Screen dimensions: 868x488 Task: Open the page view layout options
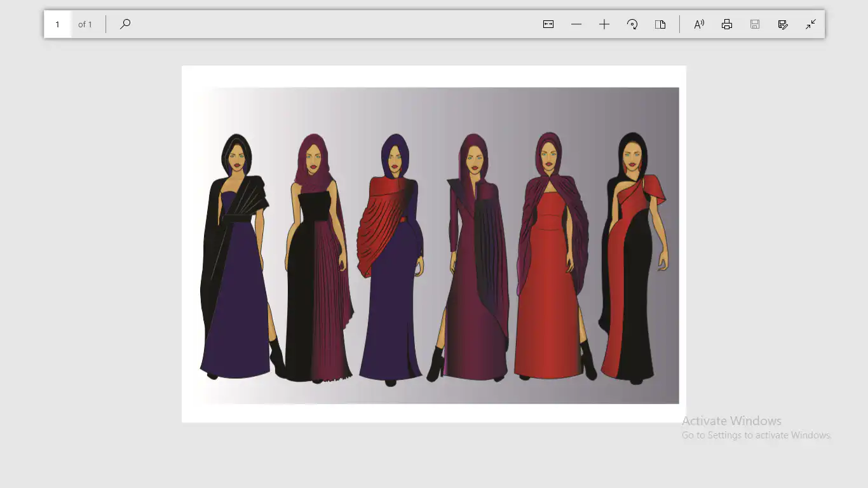[x=660, y=24]
